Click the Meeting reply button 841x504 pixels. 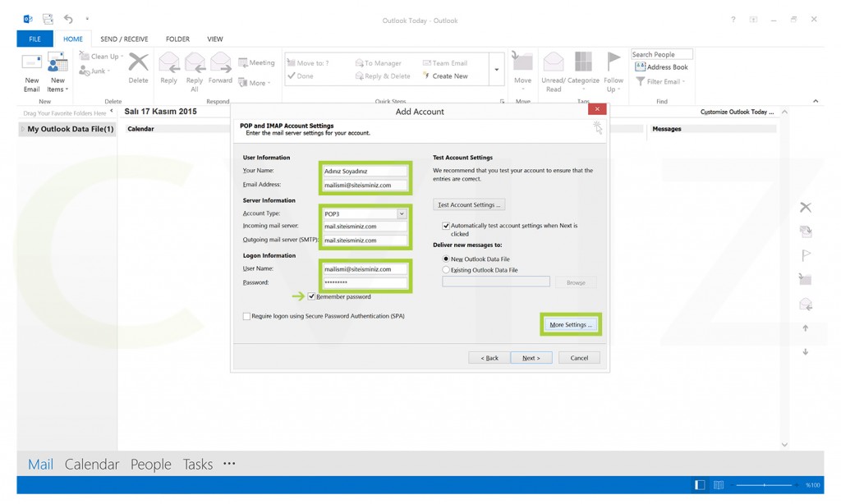256,62
